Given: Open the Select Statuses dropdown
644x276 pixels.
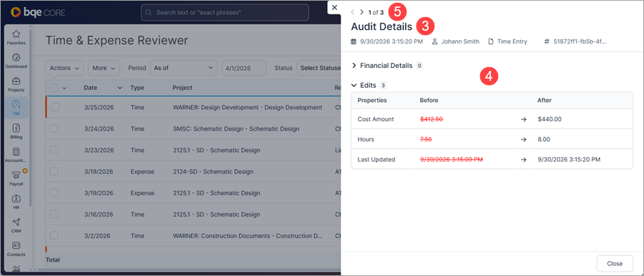Looking at the screenshot, I should (318, 68).
